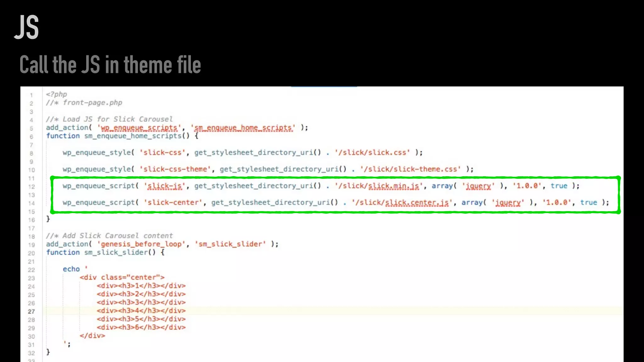Viewport: 644px width, 362px height.
Task: Click the '/slick/slick-theme.css' path string
Action: (410, 169)
